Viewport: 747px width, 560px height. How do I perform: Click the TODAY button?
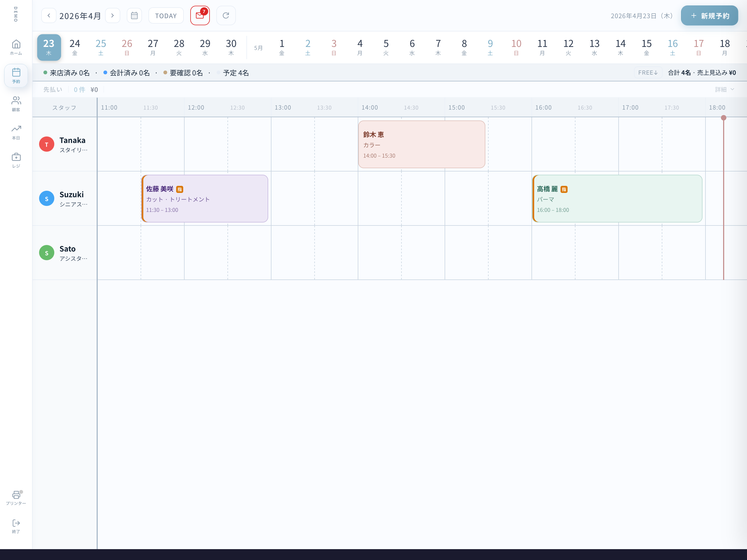(166, 15)
